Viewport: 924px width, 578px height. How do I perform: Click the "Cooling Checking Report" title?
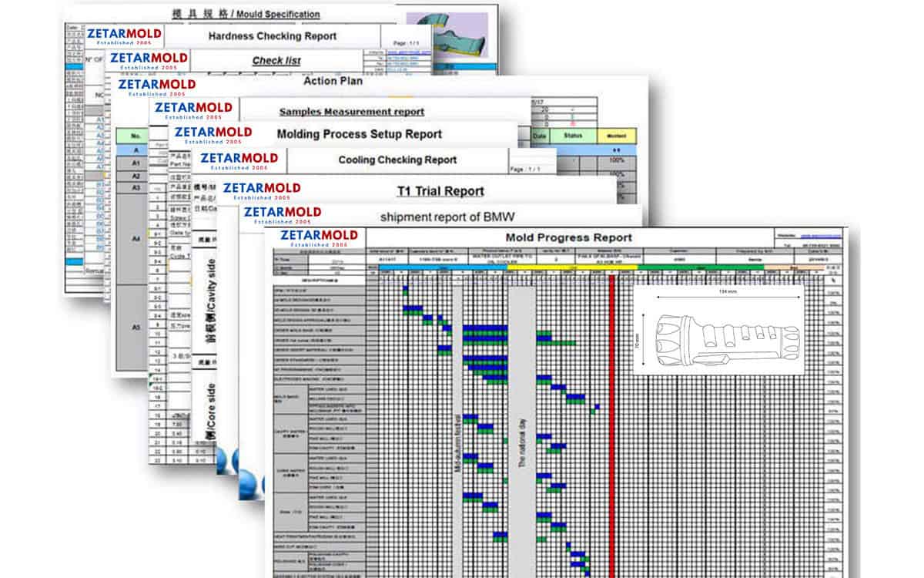point(397,160)
